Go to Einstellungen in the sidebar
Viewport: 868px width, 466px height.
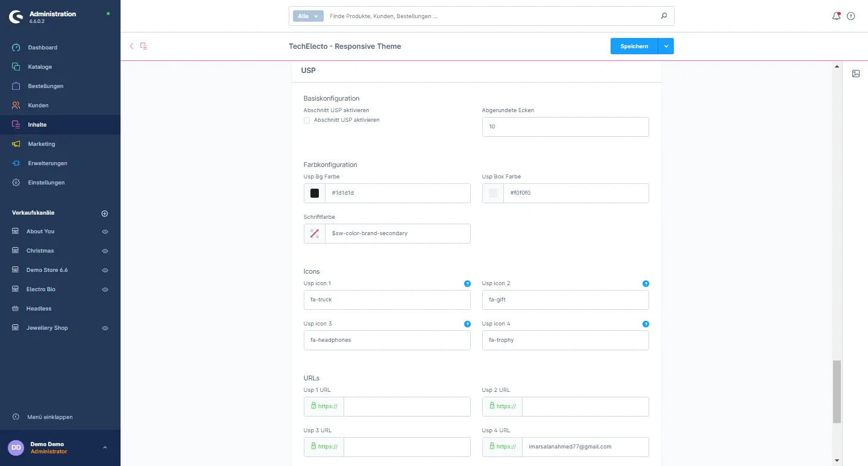(x=46, y=183)
